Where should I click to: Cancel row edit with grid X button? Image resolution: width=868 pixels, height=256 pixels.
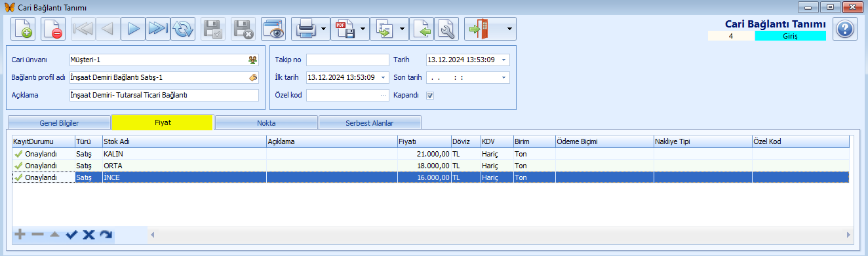[x=89, y=234]
